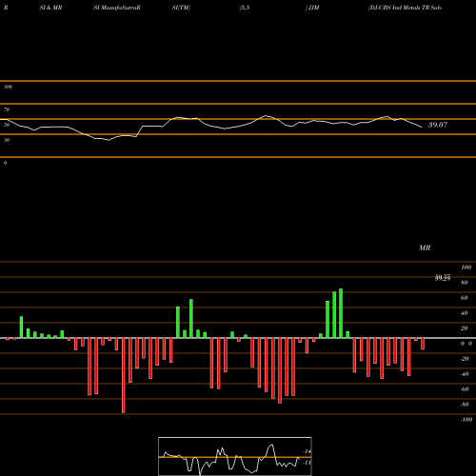Click the RSI axis label 70
This screenshot has height=476, width=476.
pos(7,109)
